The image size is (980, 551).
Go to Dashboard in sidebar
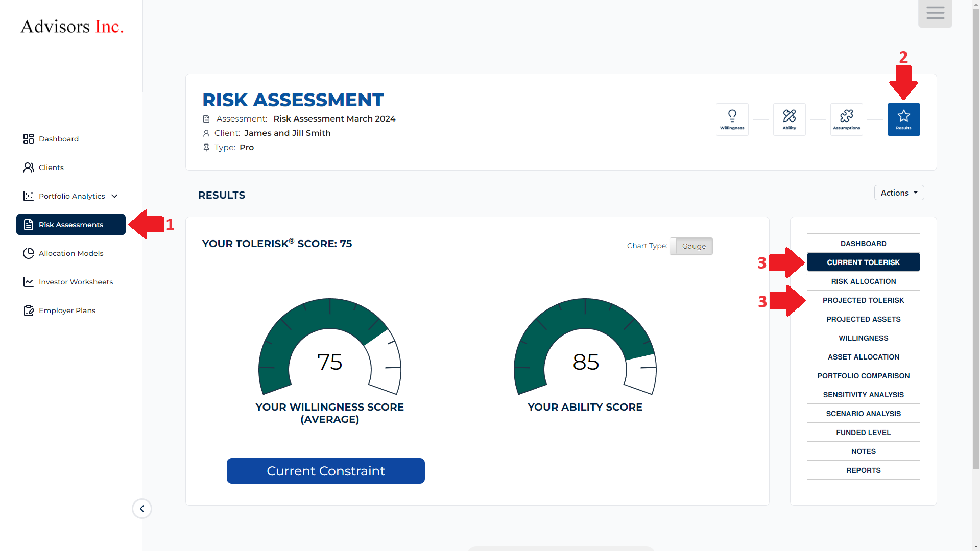[58, 139]
